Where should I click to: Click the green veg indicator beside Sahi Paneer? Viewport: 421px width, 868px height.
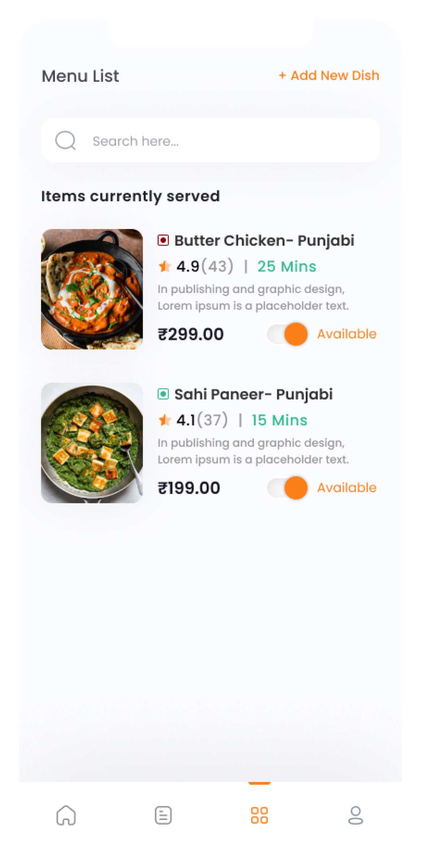pyautogui.click(x=163, y=394)
